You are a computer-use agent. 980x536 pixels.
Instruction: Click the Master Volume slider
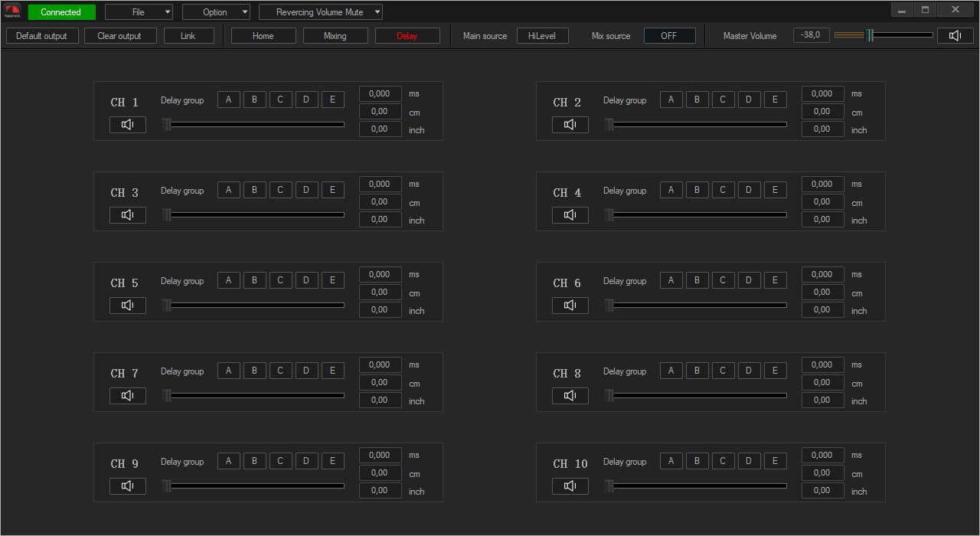pos(884,35)
